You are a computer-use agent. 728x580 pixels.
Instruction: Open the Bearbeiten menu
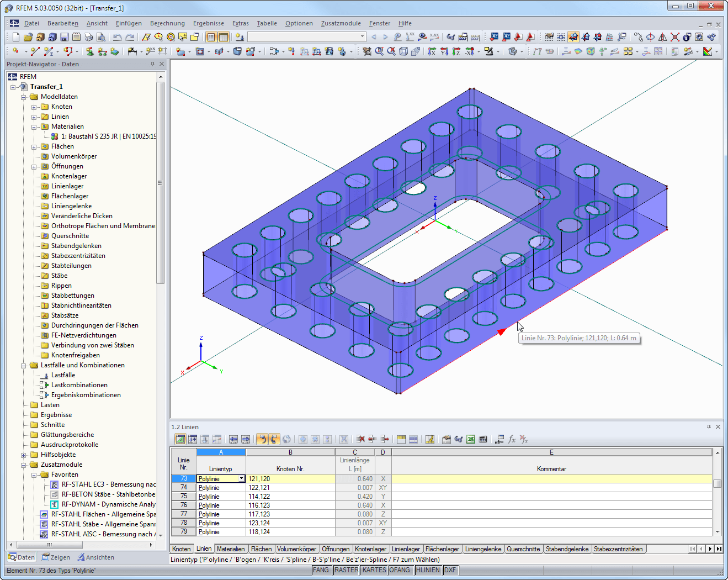coord(63,23)
